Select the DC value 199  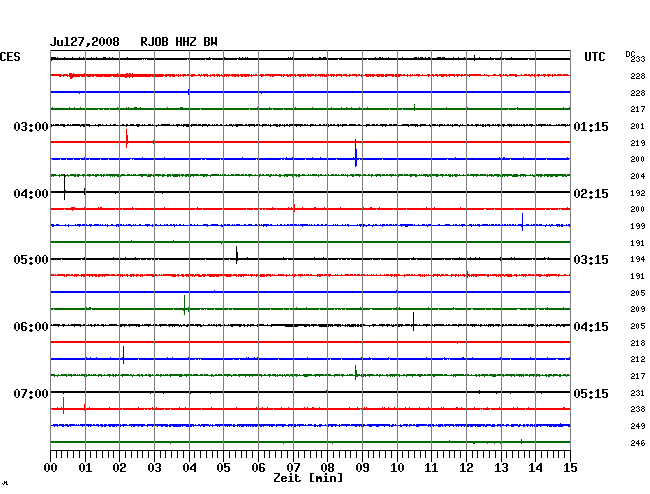638,226
